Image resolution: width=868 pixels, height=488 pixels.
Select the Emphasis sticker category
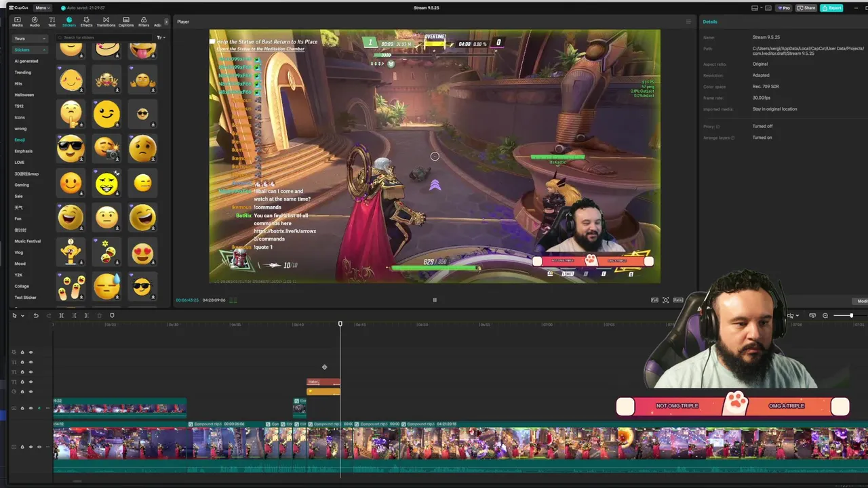(24, 151)
